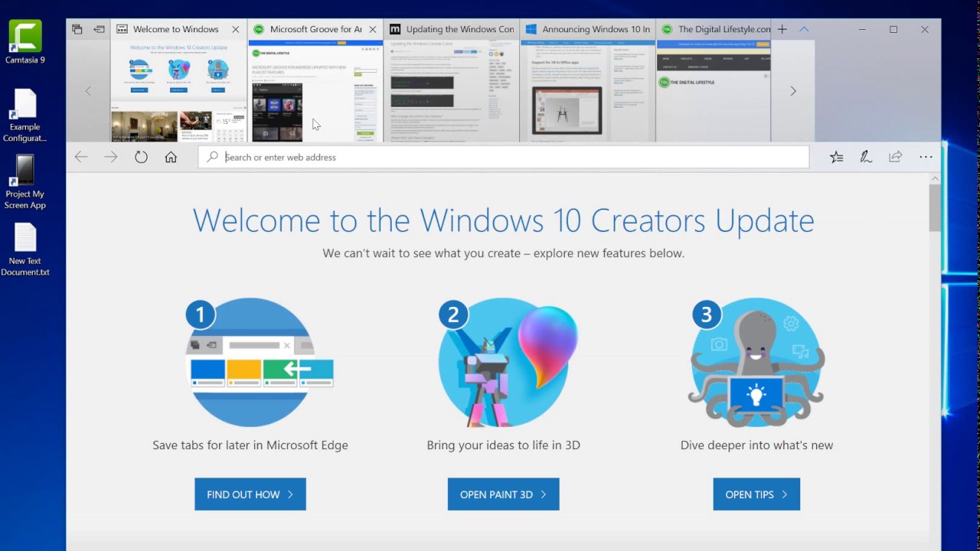Collapse tab previews with chevron up
Screen dimensions: 980x551
point(804,29)
